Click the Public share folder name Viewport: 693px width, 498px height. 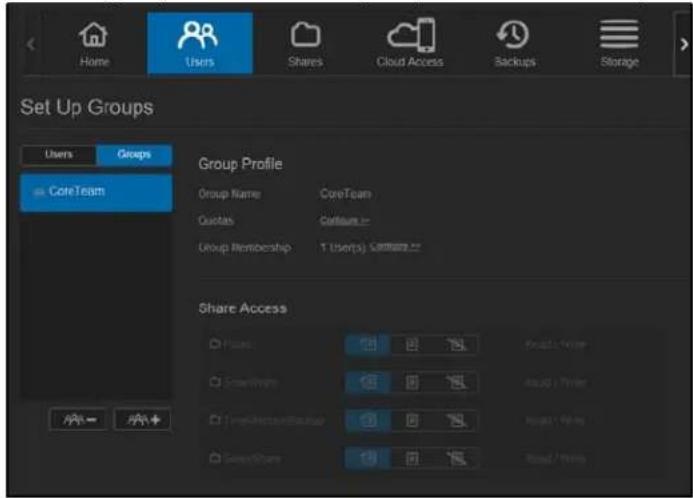pos(238,344)
